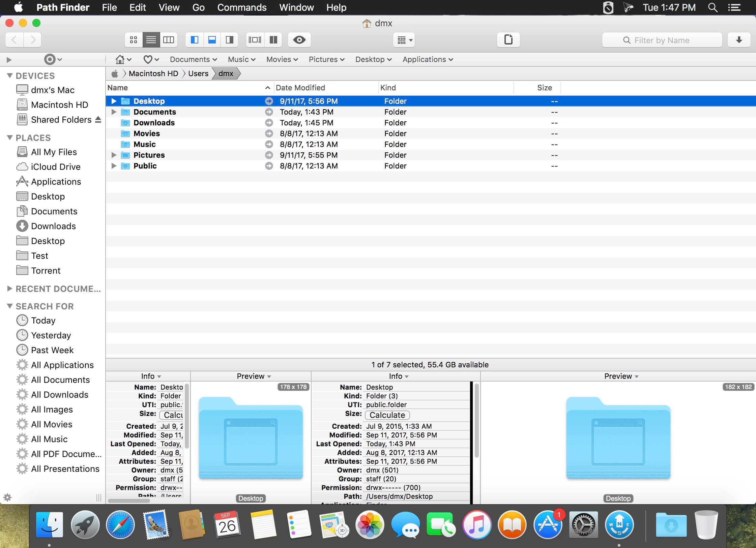The width and height of the screenshot is (756, 548).
Task: Switch to column view mode
Action: 169,40
